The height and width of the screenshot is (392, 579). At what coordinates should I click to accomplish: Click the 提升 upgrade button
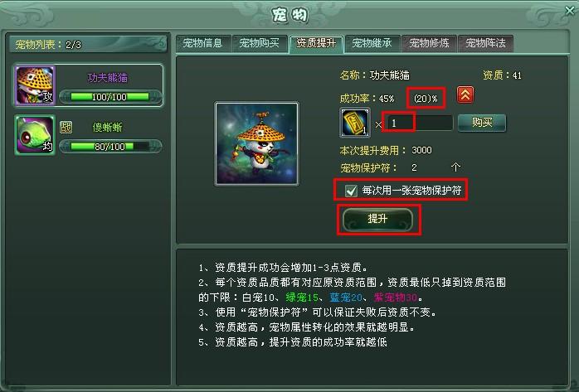tap(377, 219)
